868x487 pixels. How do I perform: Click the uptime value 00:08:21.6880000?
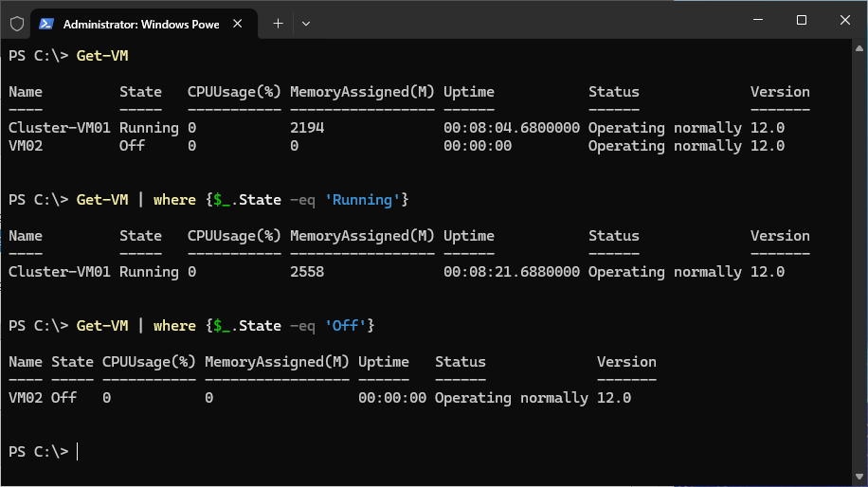[x=511, y=272]
